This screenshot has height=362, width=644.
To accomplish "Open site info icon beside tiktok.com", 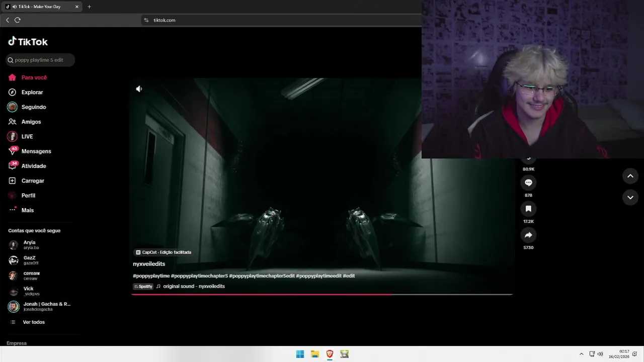I will point(146,20).
